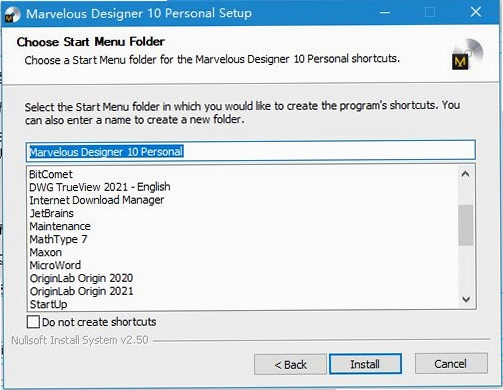503x390 pixels.
Task: Cancel the setup wizard
Action: [x=451, y=364]
